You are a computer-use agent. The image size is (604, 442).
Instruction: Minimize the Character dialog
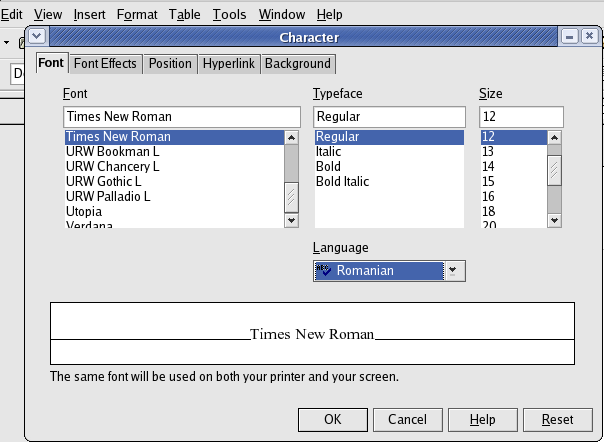(x=570, y=37)
